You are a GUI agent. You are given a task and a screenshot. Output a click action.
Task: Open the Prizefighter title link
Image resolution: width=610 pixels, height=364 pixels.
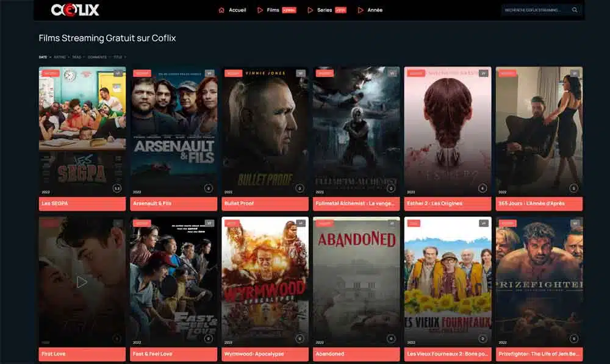point(539,354)
